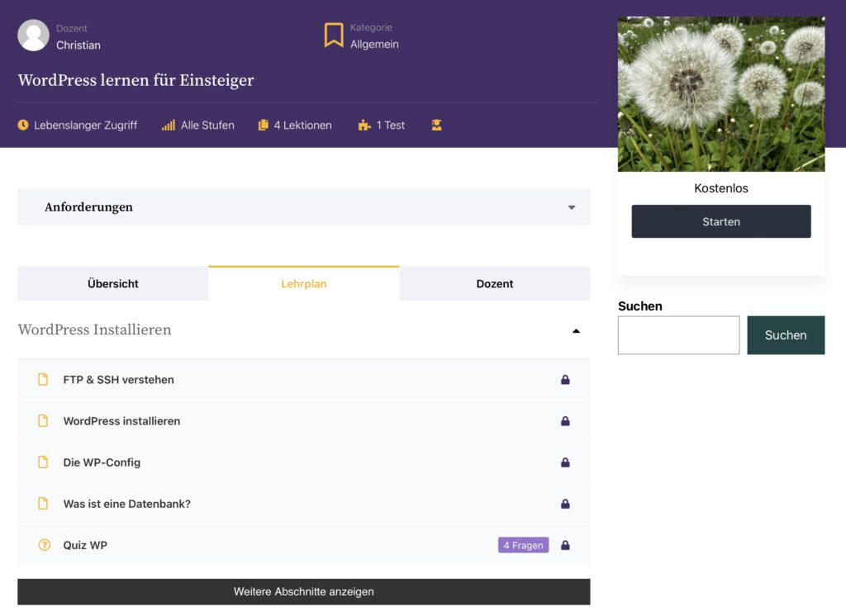This screenshot has height=616, width=846.
Task: Click document icon of WordPress installieren lesson
Action: [43, 421]
